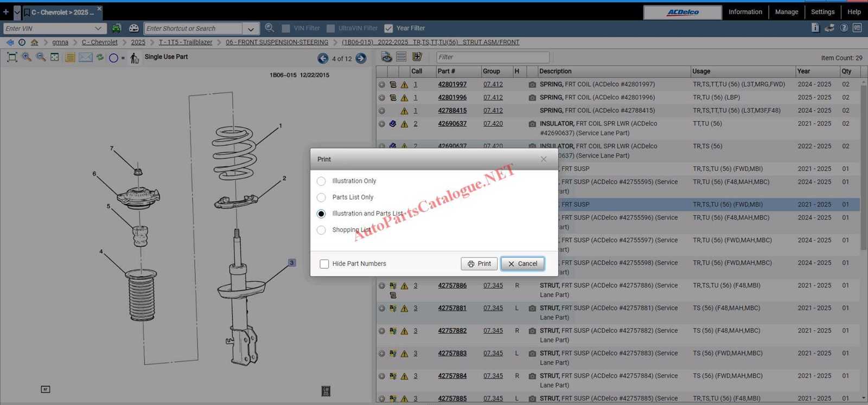Click the breadcrumb back arrow icon
Viewport: 868px width, 405px height.
click(x=10, y=42)
